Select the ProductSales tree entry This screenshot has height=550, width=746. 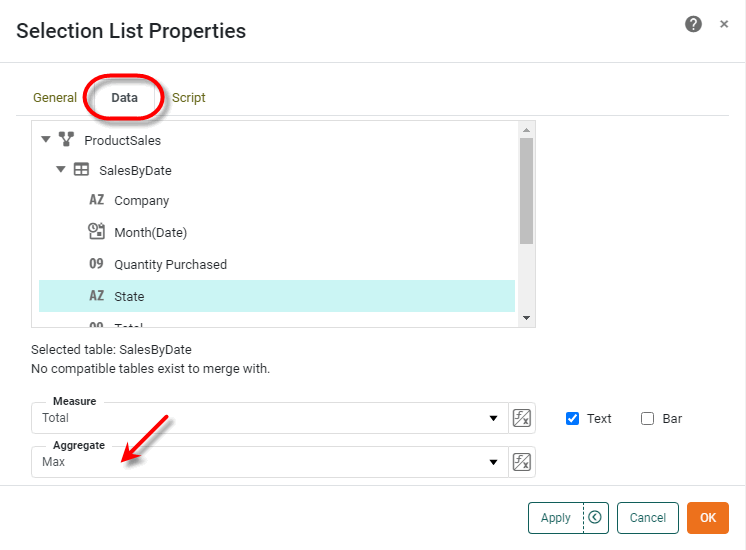122,140
